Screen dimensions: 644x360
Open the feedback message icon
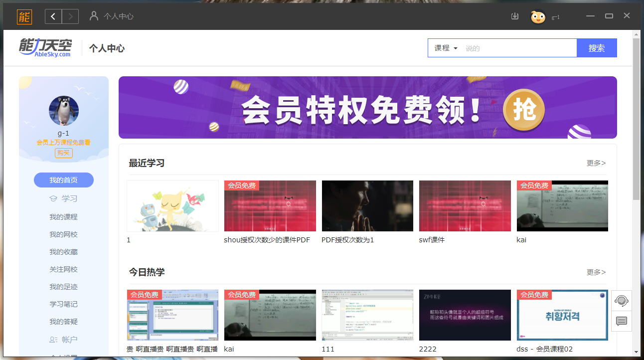click(x=621, y=321)
